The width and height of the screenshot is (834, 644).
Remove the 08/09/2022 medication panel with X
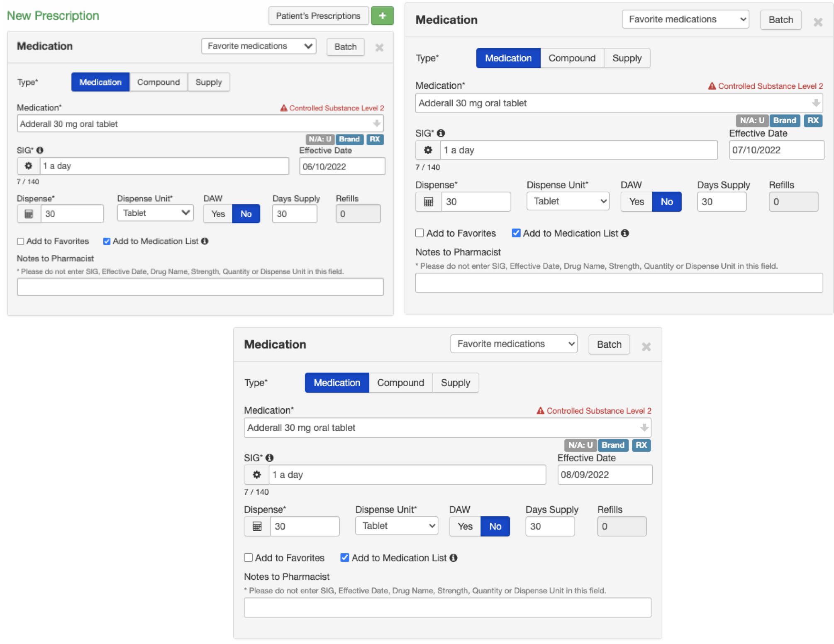[x=646, y=346]
